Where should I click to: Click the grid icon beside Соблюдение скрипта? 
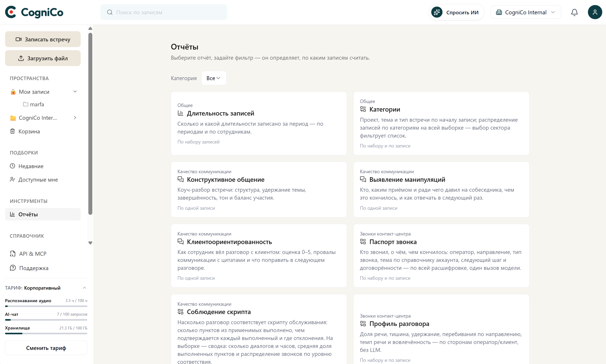point(180,312)
